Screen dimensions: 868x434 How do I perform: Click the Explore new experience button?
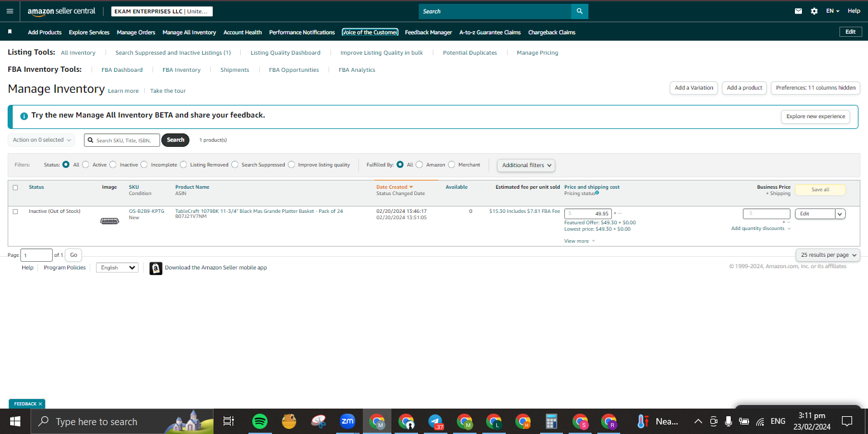(x=816, y=116)
